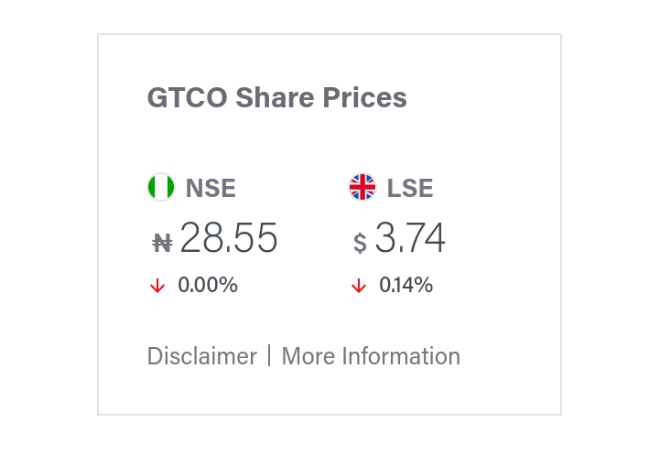Click the UK flag icon
This screenshot has width=659, height=459.
[362, 187]
